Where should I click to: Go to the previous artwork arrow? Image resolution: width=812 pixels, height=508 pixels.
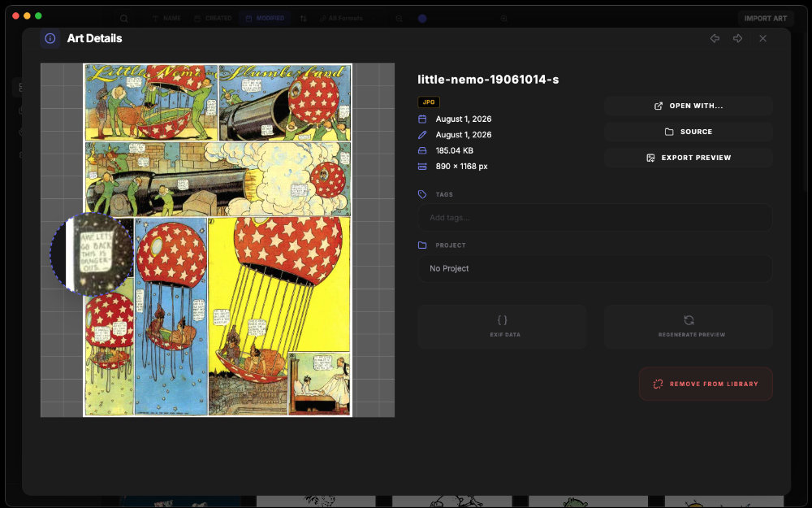click(715, 38)
